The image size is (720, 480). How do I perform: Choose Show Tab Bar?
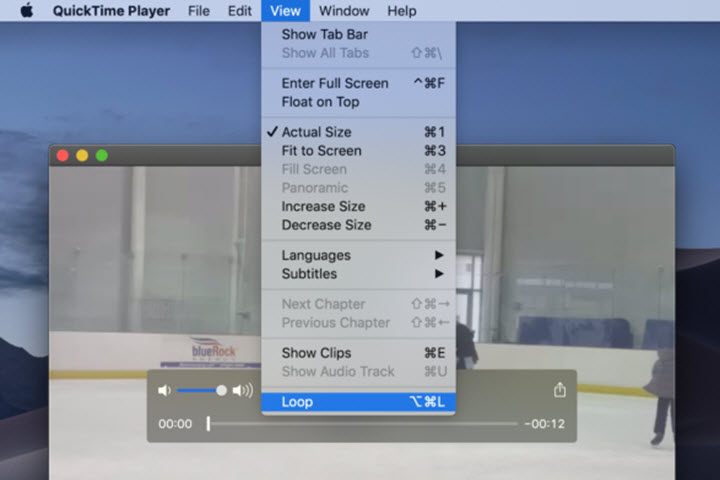(x=359, y=34)
